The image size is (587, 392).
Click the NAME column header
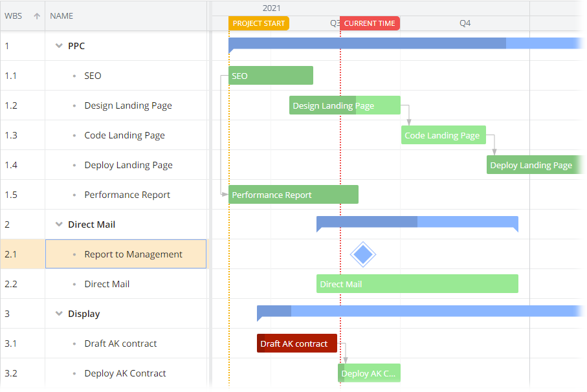61,16
